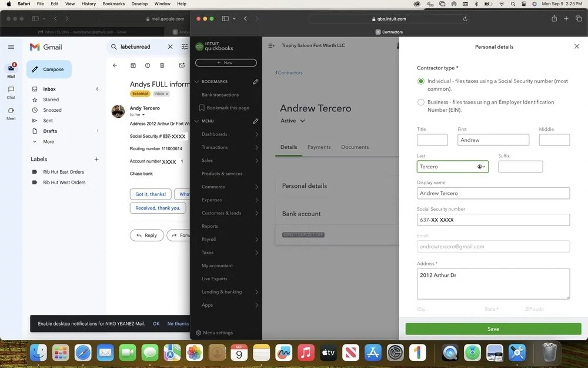Select Business contractor type

pyautogui.click(x=421, y=102)
